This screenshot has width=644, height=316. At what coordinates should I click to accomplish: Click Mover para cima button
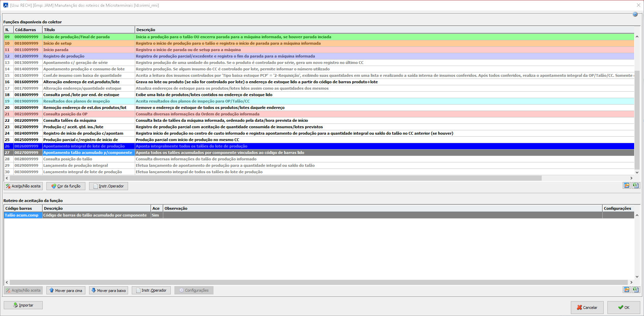click(66, 290)
